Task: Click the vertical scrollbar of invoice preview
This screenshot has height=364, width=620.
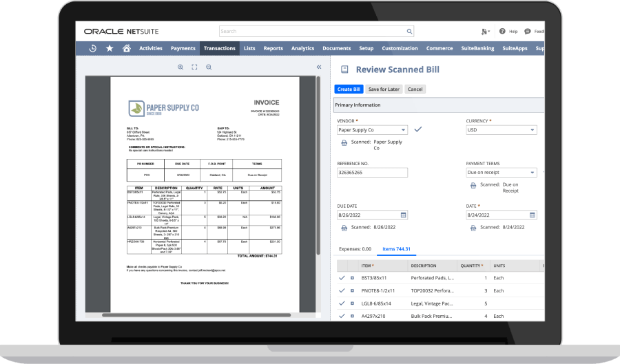Action: click(318, 166)
